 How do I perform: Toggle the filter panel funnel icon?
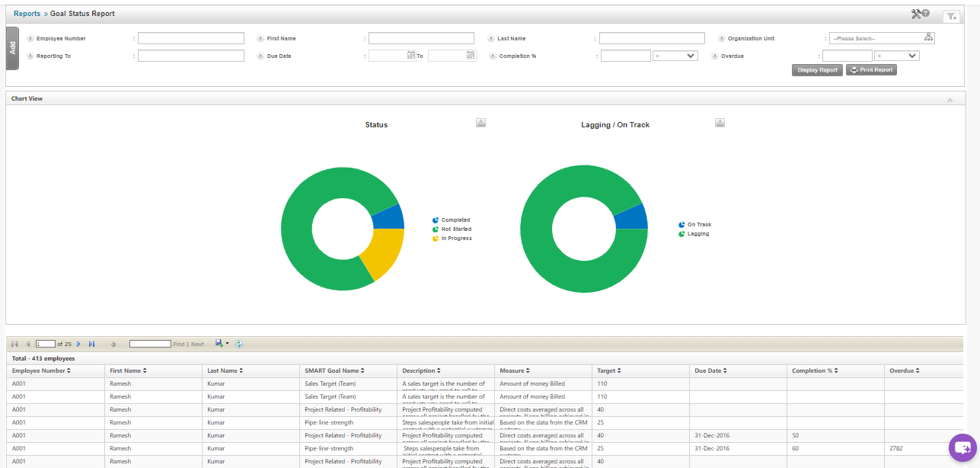[x=951, y=16]
